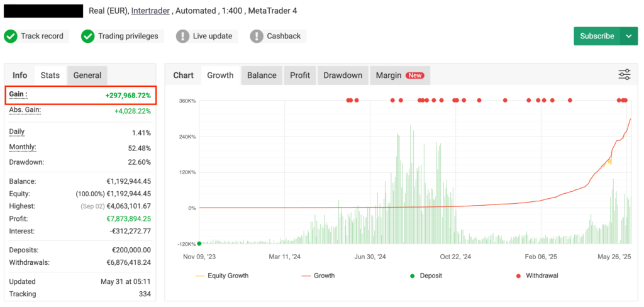
Task: Click the last red withdrawal marker on chart
Action: 626,100
